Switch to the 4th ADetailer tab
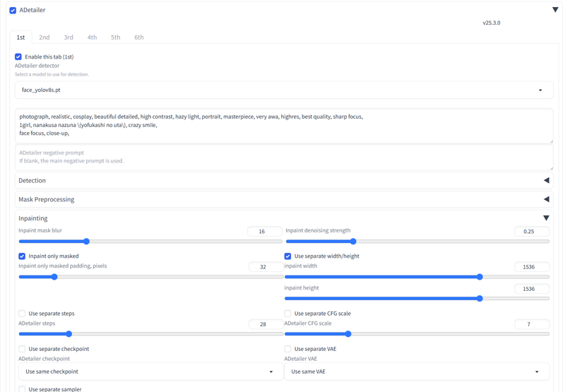 [x=92, y=37]
